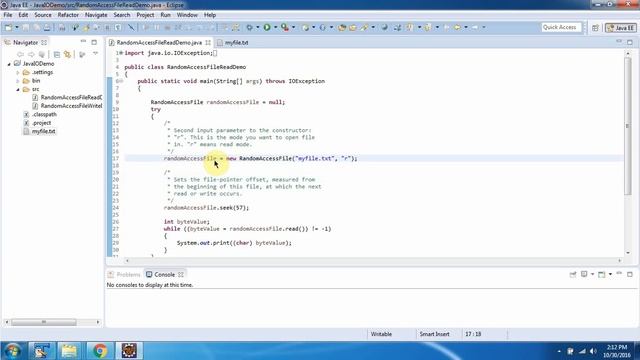Maximize the Console panel

click(x=630, y=274)
